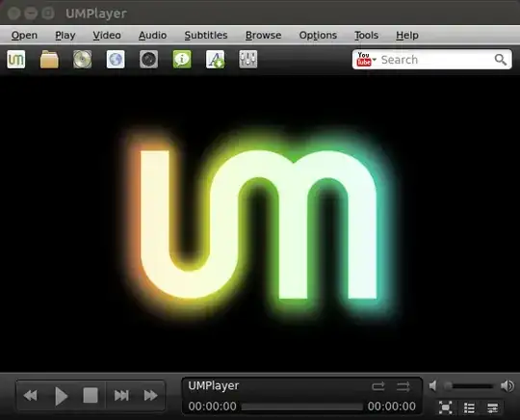Click the UMPlayer logo toolbar icon
The image size is (520, 420).
pos(16,60)
